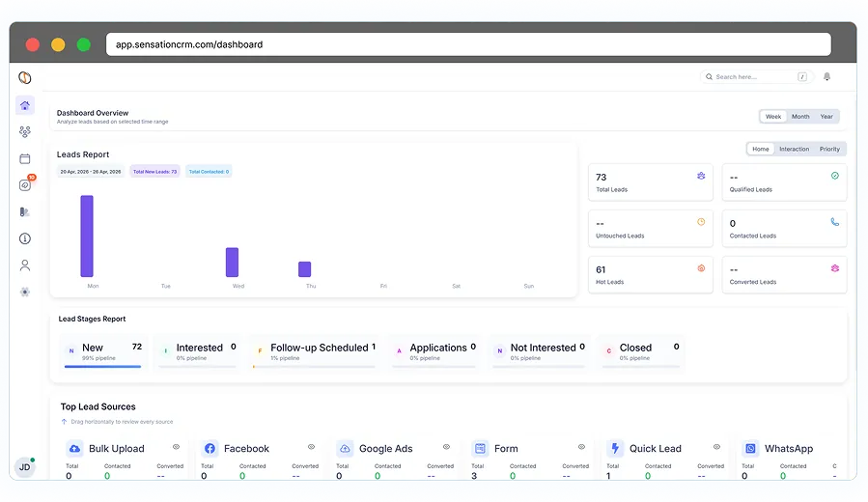Image resolution: width=868 pixels, height=502 pixels.
Task: Click the Dashboard Overview title
Action: tap(93, 113)
